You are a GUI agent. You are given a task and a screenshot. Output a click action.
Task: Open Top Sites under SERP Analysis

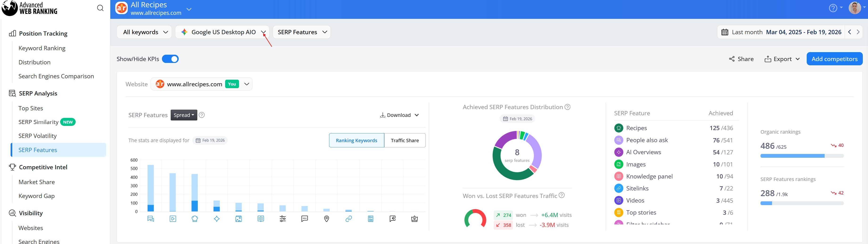31,108
